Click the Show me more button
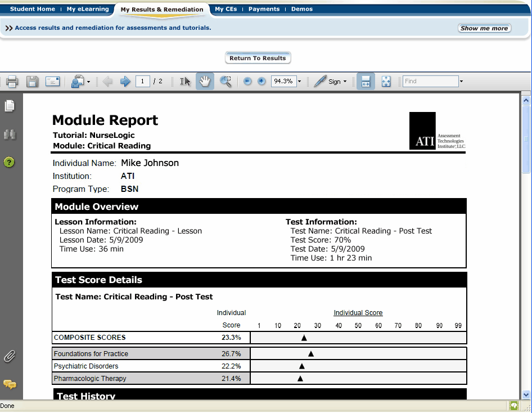 pos(484,28)
